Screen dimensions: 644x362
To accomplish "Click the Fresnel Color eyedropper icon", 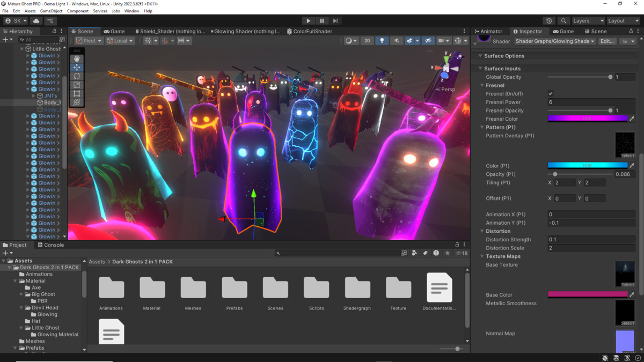I will pos(632,119).
